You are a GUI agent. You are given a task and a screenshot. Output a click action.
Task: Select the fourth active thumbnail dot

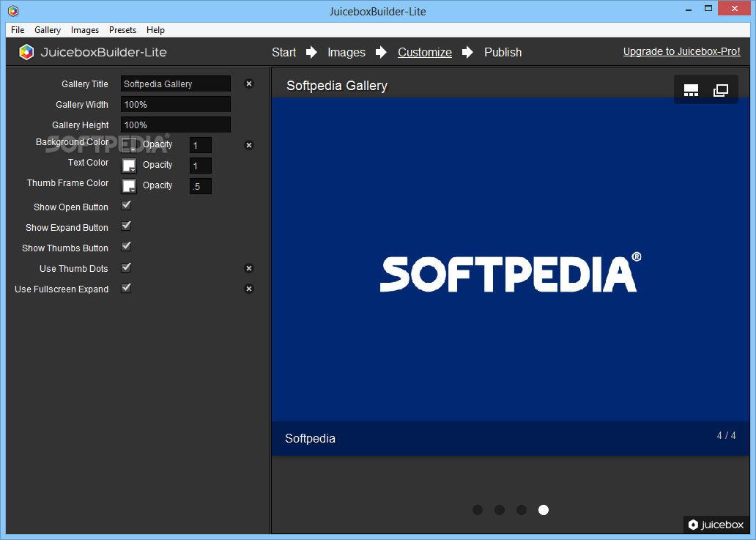(x=544, y=510)
